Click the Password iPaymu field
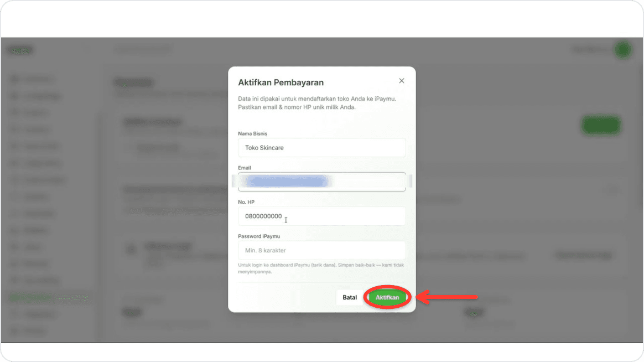The height and width of the screenshot is (362, 644). click(x=321, y=250)
